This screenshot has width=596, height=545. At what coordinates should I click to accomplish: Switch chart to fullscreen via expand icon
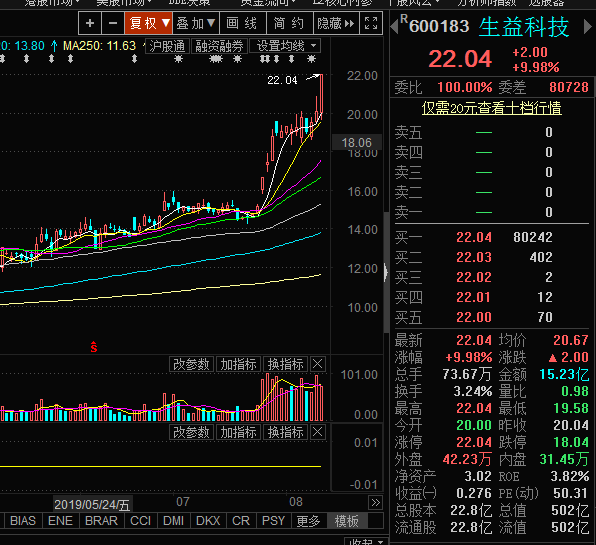[x=371, y=23]
